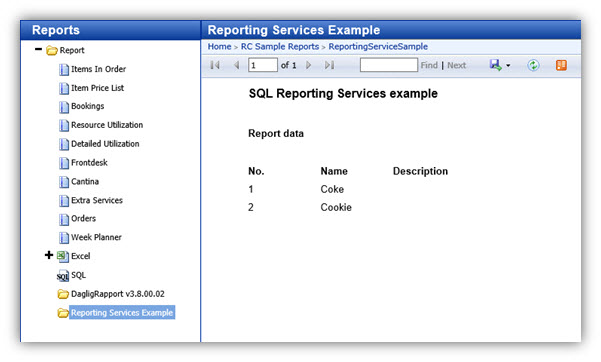Click ReportingServiceSample breadcrumb link
The height and width of the screenshot is (362, 601).
pyautogui.click(x=378, y=47)
